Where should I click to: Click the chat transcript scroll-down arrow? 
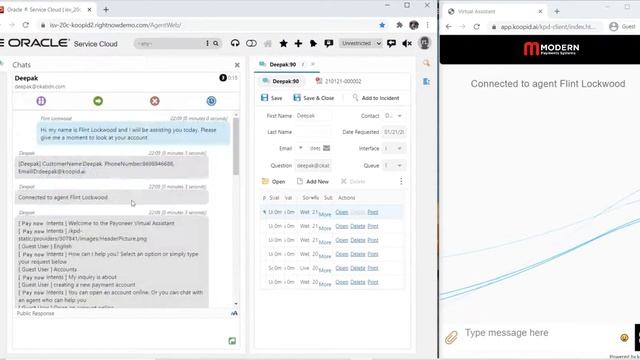(x=236, y=304)
